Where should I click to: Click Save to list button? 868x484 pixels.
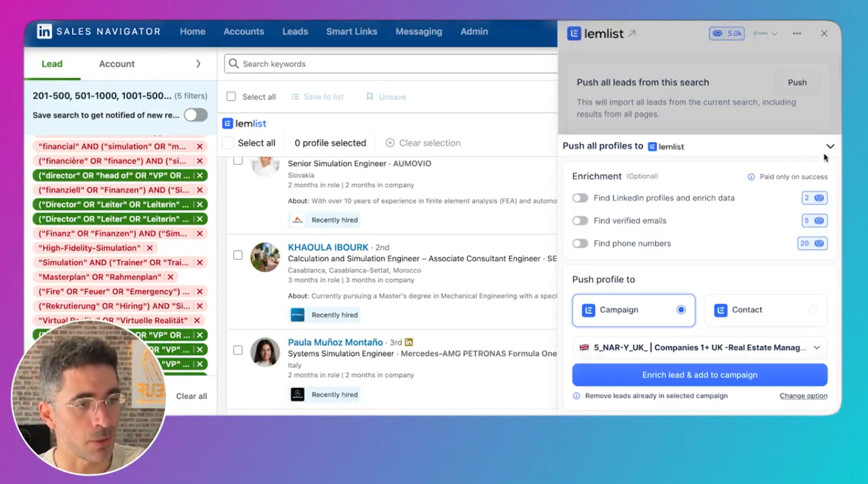pos(318,97)
